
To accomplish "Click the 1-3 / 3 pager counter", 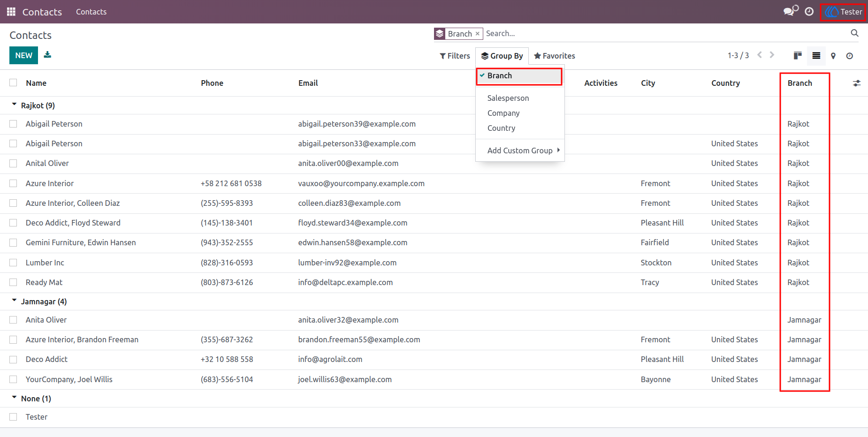I will (738, 56).
